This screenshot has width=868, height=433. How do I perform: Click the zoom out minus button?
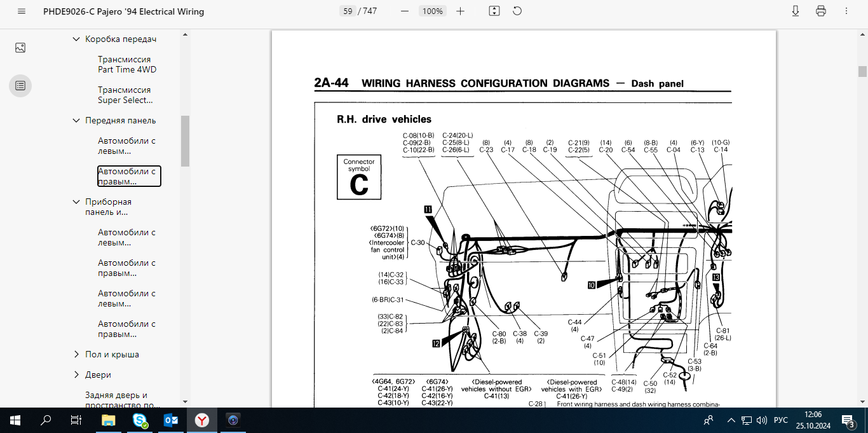405,11
